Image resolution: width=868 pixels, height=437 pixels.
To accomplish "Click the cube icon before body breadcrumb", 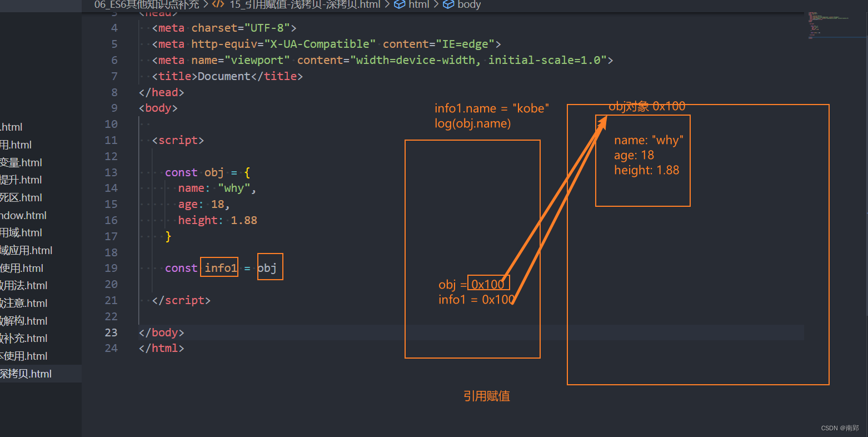I will (448, 4).
